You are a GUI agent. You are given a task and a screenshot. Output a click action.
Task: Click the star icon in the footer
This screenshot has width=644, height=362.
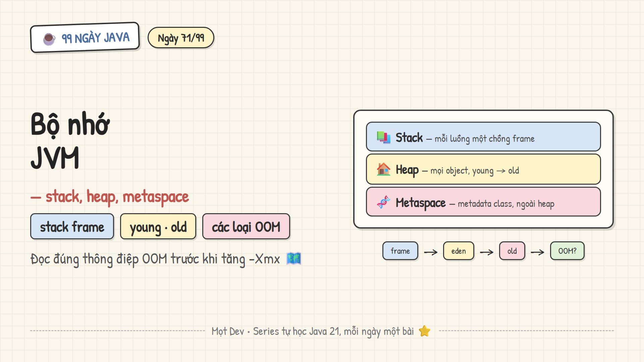coord(425,331)
